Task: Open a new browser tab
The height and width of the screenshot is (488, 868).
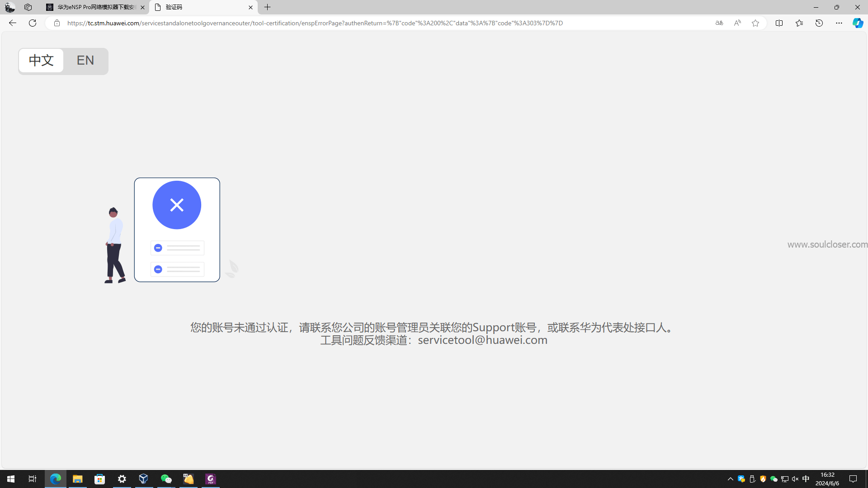Action: pyautogui.click(x=268, y=7)
